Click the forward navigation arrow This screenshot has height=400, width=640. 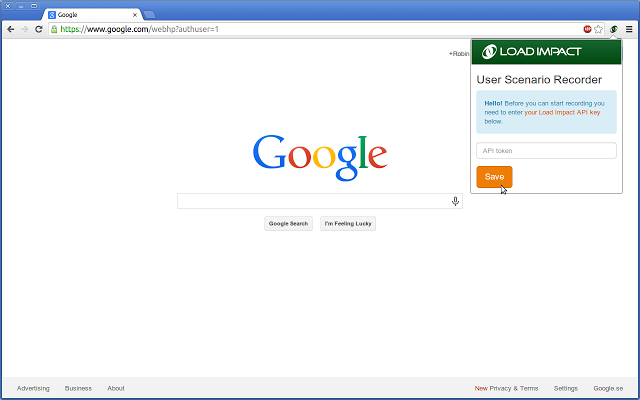pyautogui.click(x=24, y=29)
